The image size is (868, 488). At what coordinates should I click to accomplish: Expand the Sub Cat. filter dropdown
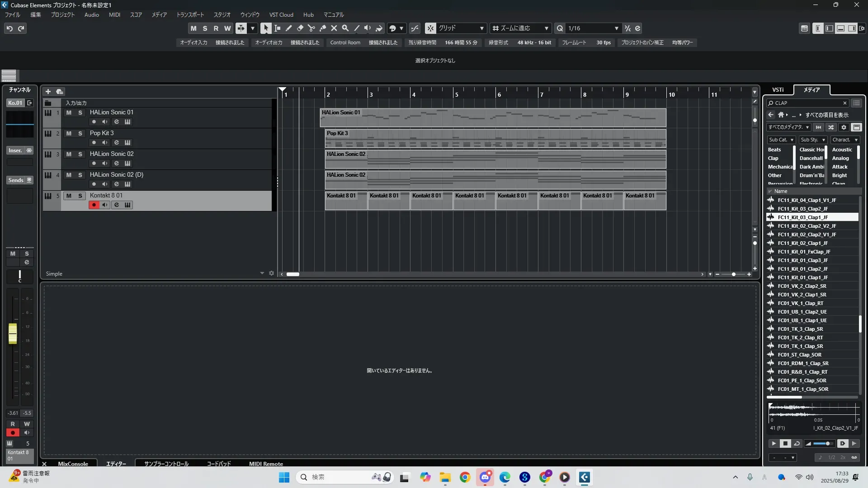[x=781, y=140]
